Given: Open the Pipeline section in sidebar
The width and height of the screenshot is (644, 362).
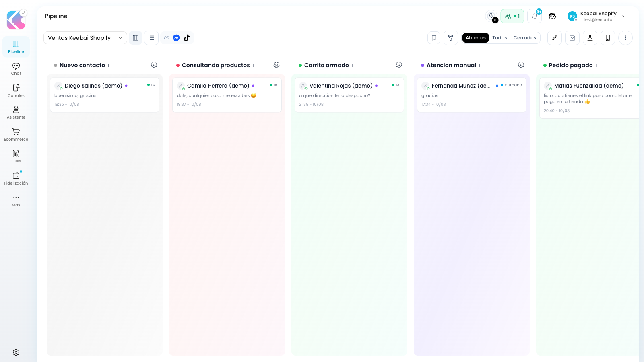Looking at the screenshot, I should [16, 47].
